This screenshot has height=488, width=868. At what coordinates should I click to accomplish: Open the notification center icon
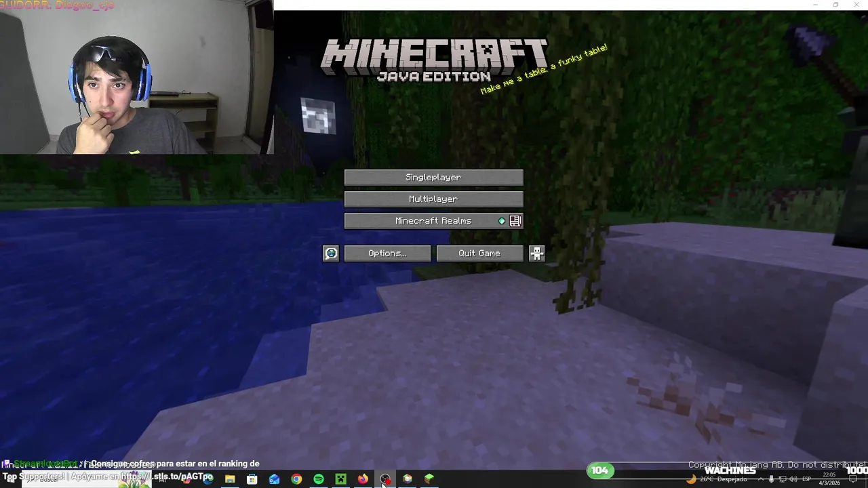point(853,479)
